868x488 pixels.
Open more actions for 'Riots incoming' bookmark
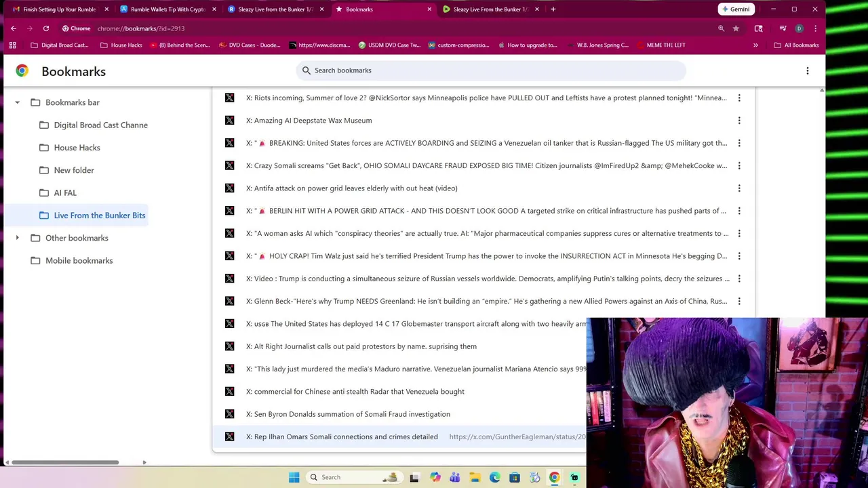[739, 98]
